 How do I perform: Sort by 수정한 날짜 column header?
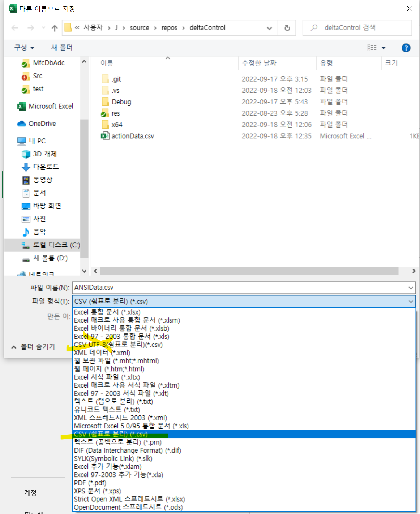[259, 63]
